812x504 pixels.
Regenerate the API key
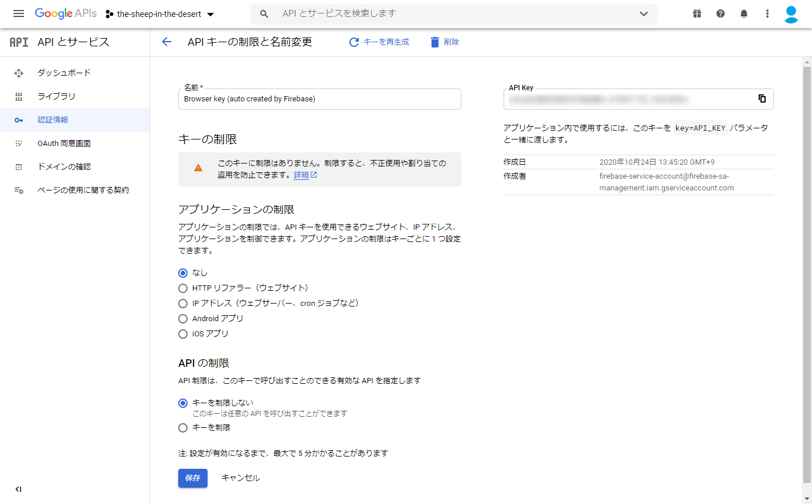[x=379, y=42]
